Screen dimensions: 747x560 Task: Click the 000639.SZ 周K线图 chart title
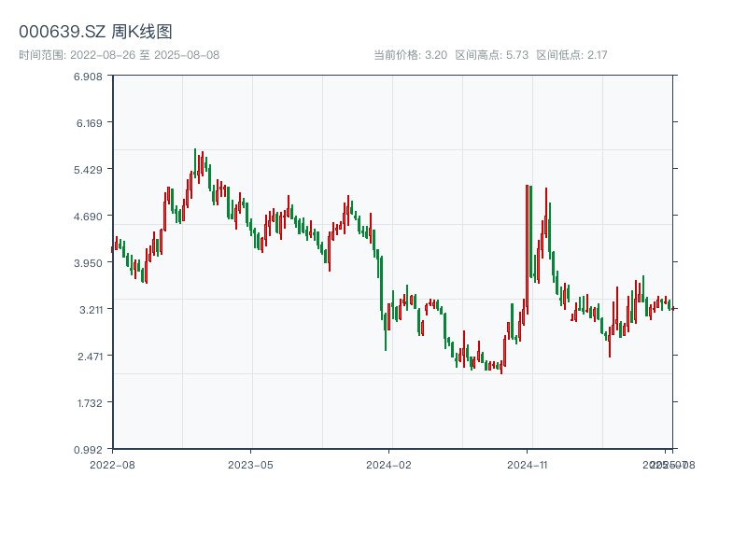point(95,32)
